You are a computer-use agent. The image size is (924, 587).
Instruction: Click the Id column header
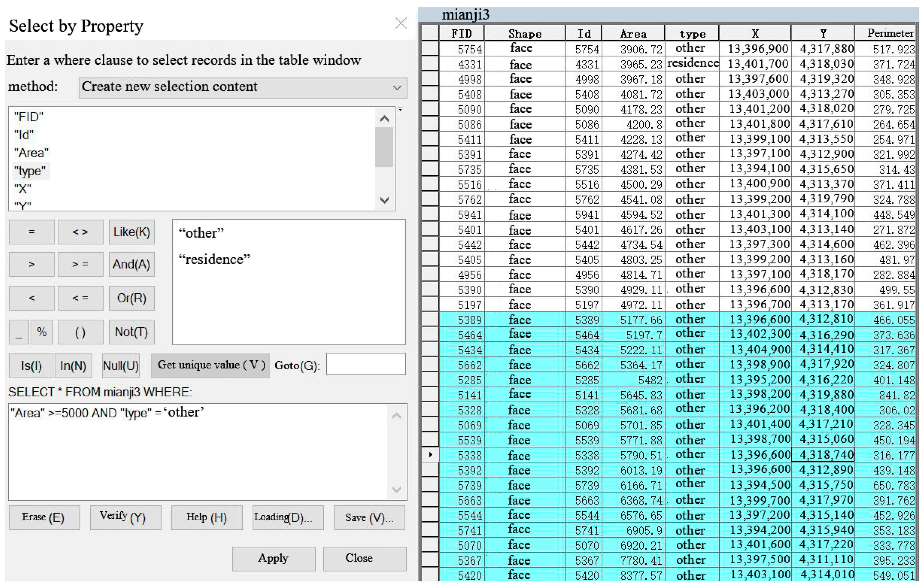[584, 33]
